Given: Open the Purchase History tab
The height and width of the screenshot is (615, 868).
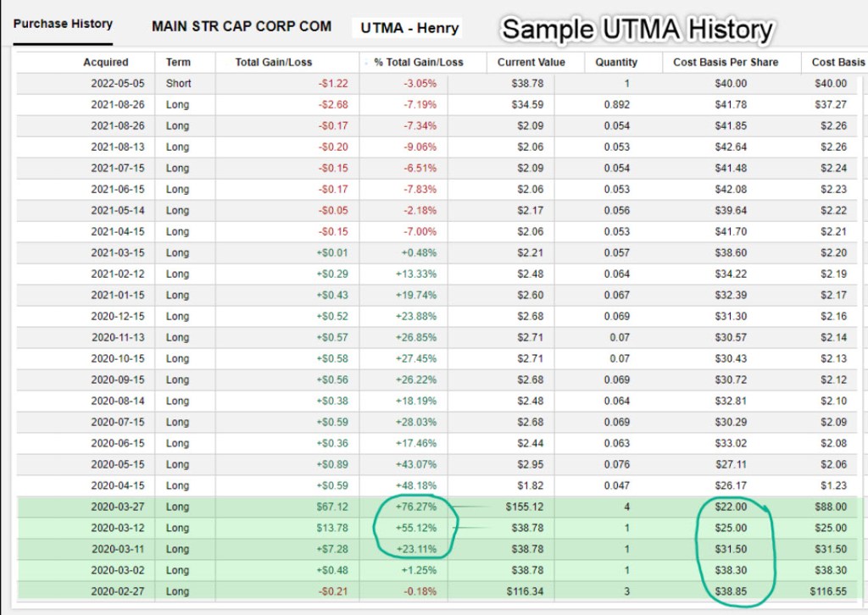Looking at the screenshot, I should pos(63,24).
